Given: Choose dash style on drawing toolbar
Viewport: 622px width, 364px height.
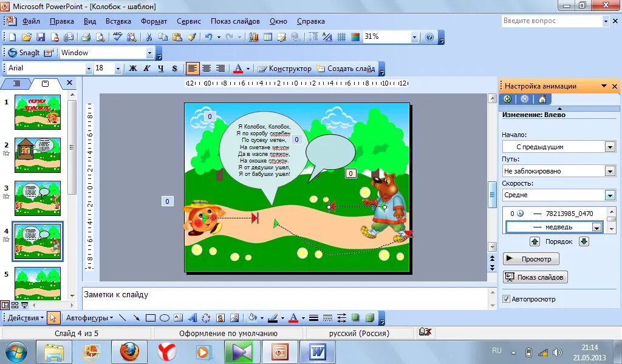Looking at the screenshot, I should coord(327,318).
